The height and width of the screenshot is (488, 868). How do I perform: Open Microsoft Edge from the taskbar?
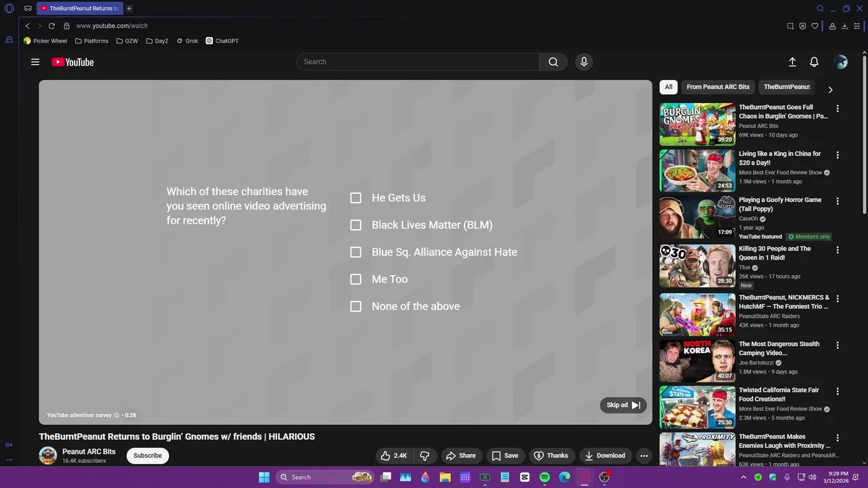tap(564, 477)
